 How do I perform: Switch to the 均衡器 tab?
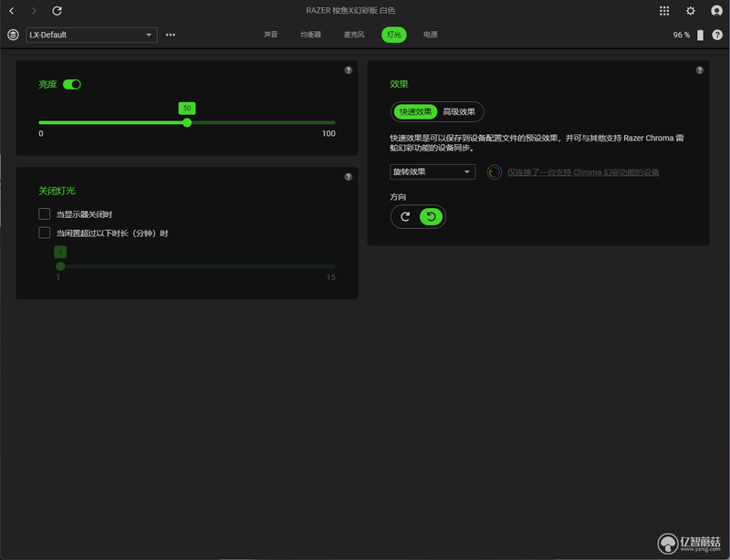click(x=310, y=35)
